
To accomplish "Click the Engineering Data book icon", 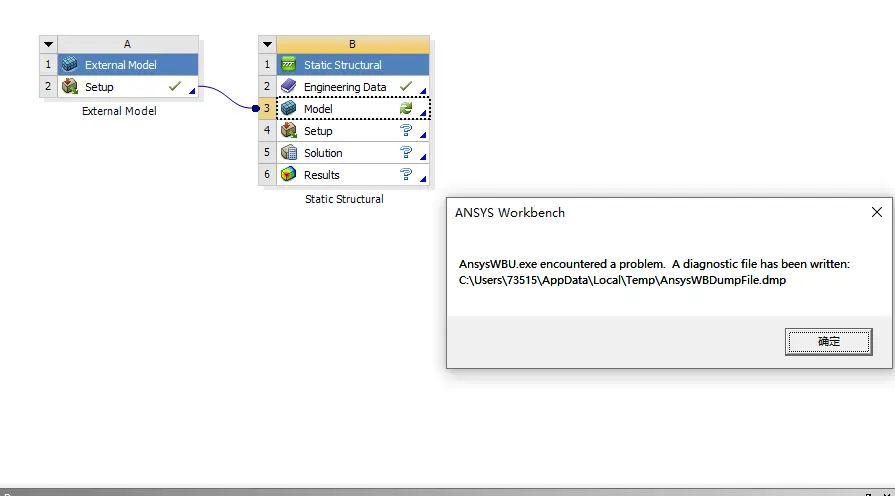I will (289, 86).
